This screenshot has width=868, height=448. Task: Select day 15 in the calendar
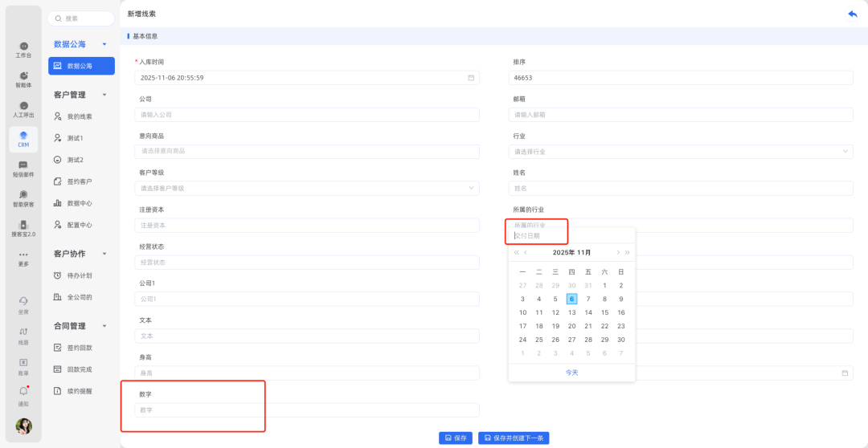pyautogui.click(x=604, y=312)
